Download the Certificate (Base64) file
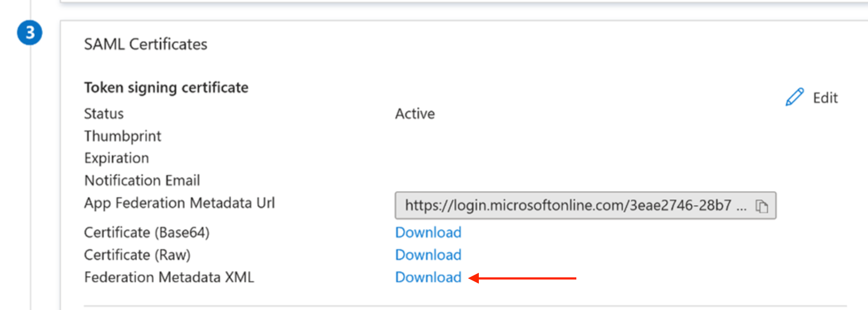The width and height of the screenshot is (868, 310). pos(428,232)
